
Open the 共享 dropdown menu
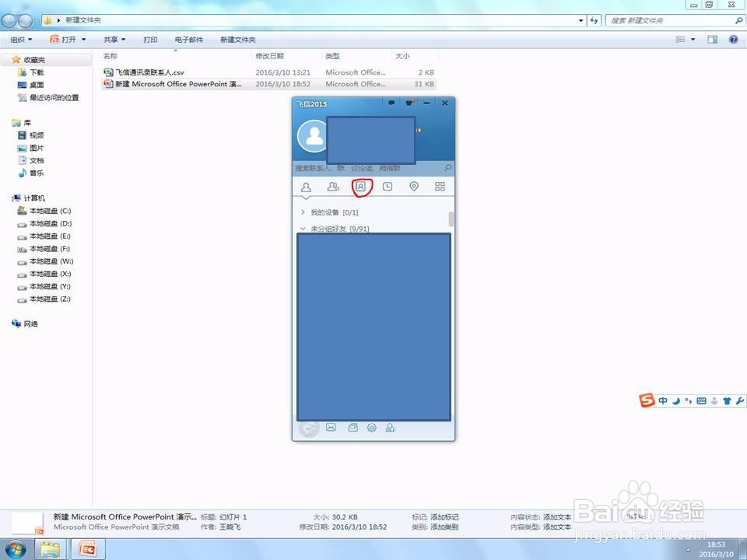114,40
